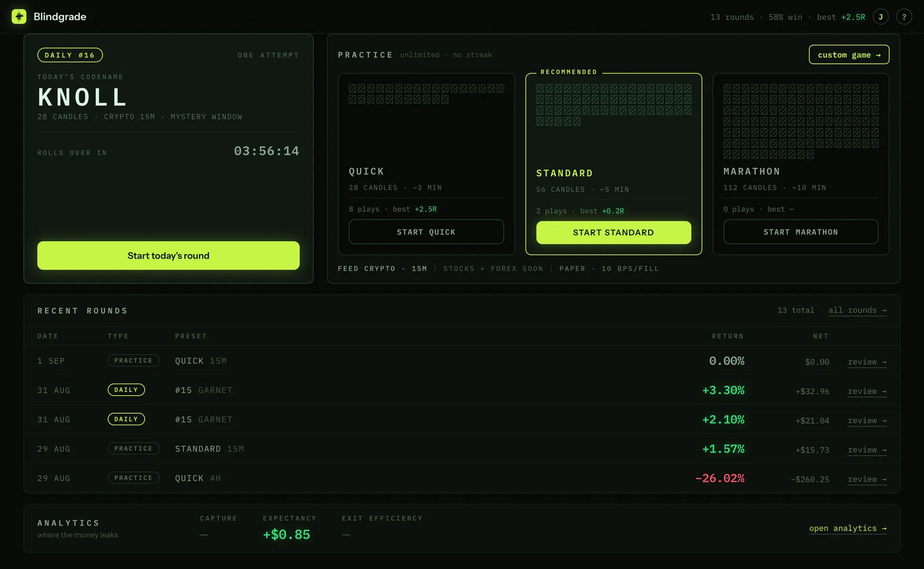Click the FEED CRYPTO 15M label
The height and width of the screenshot is (569, 924).
(382, 269)
